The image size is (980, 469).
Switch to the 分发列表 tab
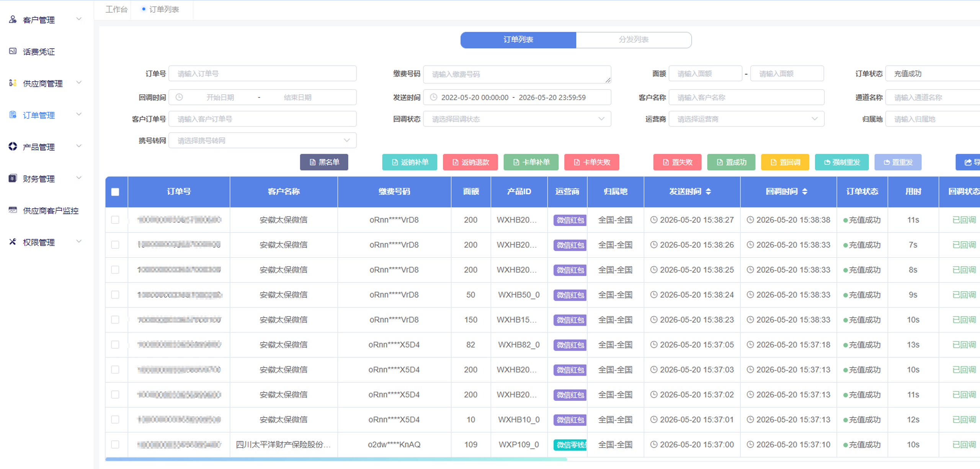click(634, 40)
